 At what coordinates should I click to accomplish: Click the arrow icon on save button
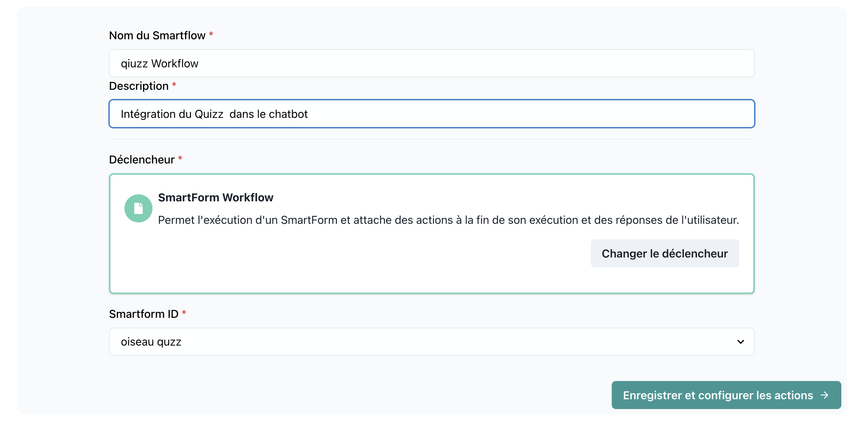(x=825, y=395)
